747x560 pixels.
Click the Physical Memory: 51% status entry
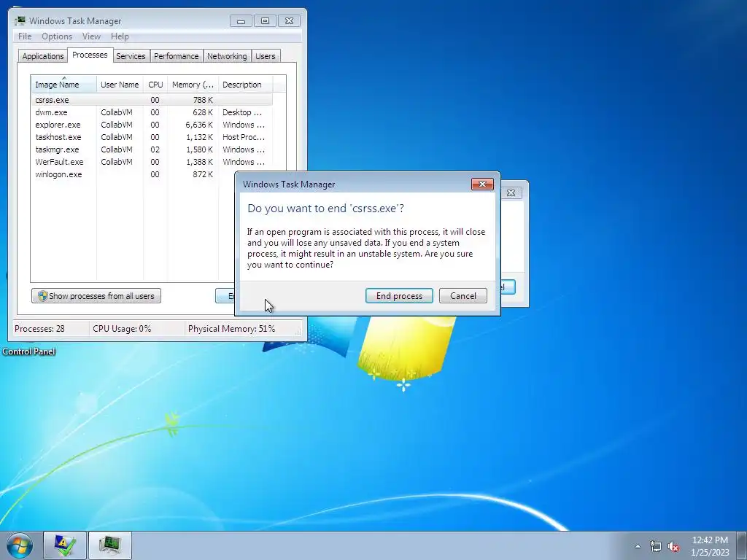tap(231, 329)
